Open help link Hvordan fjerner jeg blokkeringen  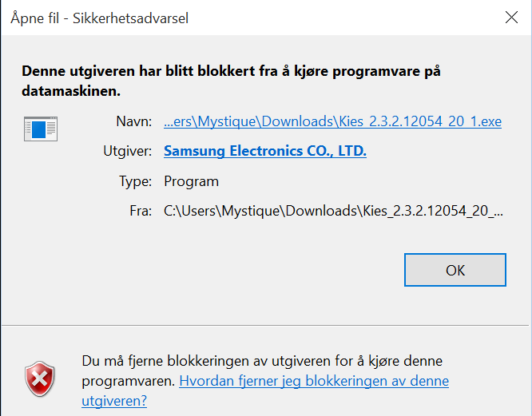coord(314,381)
